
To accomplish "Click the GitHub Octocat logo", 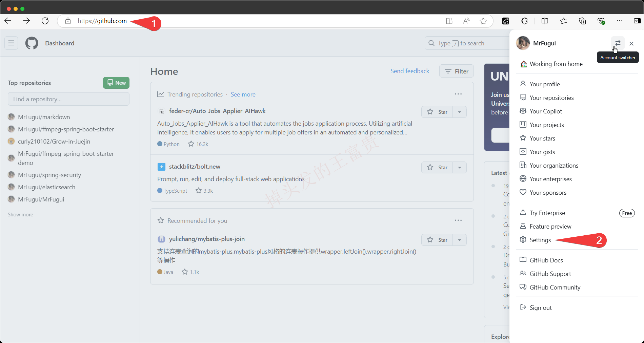I will click(32, 43).
